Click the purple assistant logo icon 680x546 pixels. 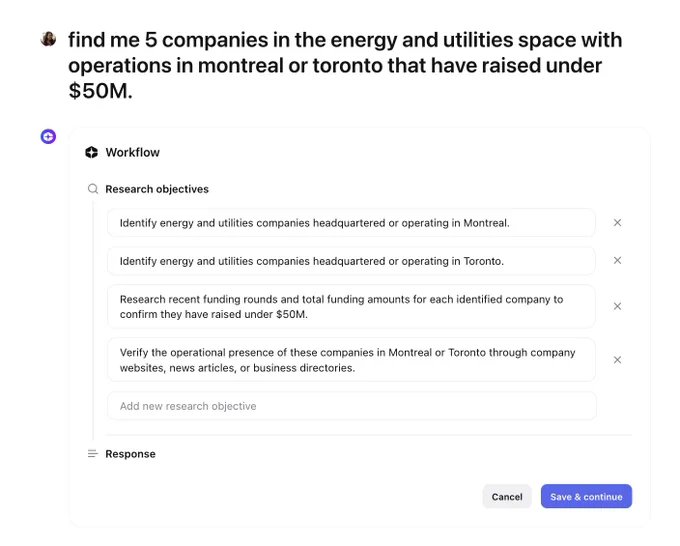(48, 136)
